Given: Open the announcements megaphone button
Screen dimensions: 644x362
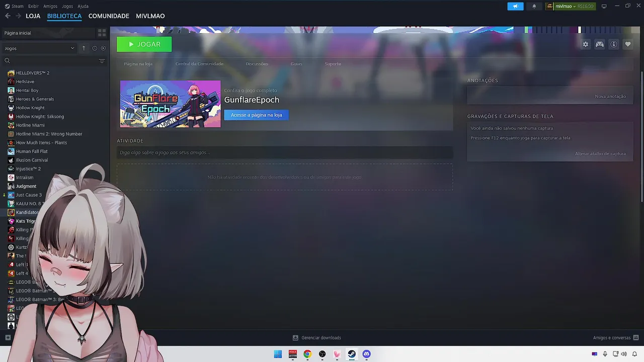Looking at the screenshot, I should click(x=515, y=6).
